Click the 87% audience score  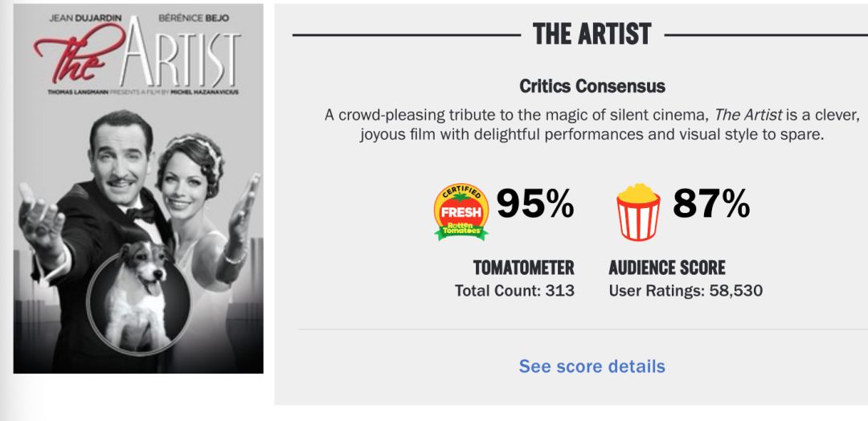click(710, 205)
